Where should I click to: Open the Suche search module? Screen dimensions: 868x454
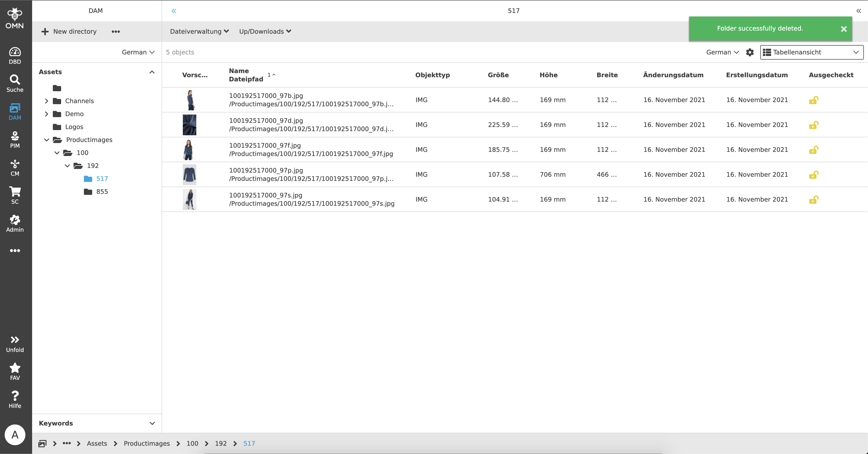tap(15, 83)
